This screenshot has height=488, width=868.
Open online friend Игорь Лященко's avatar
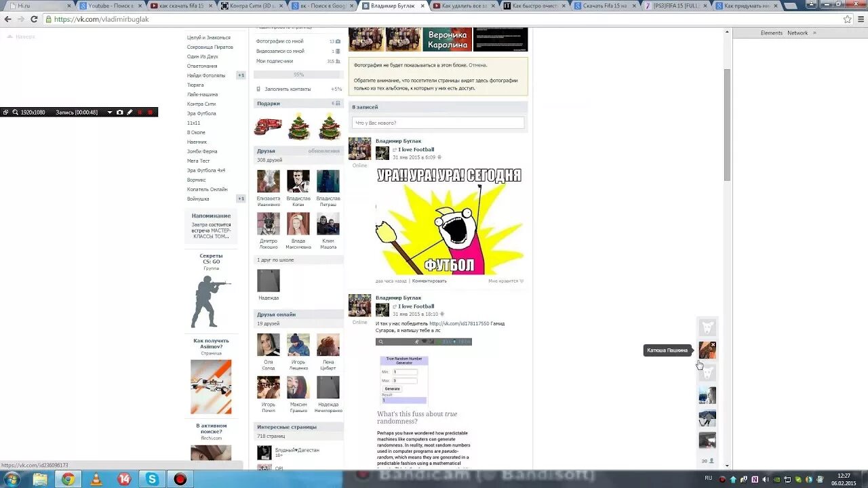pos(298,344)
